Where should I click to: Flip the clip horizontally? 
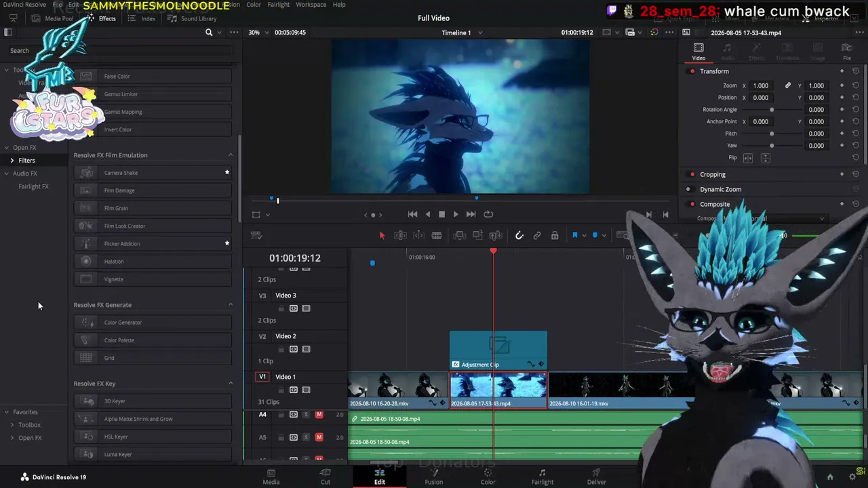[748, 158]
